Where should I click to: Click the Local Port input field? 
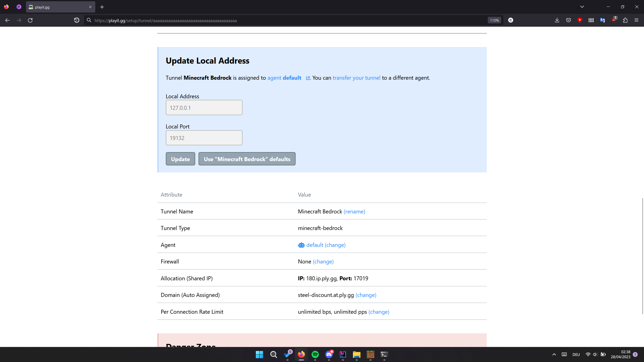[204, 138]
